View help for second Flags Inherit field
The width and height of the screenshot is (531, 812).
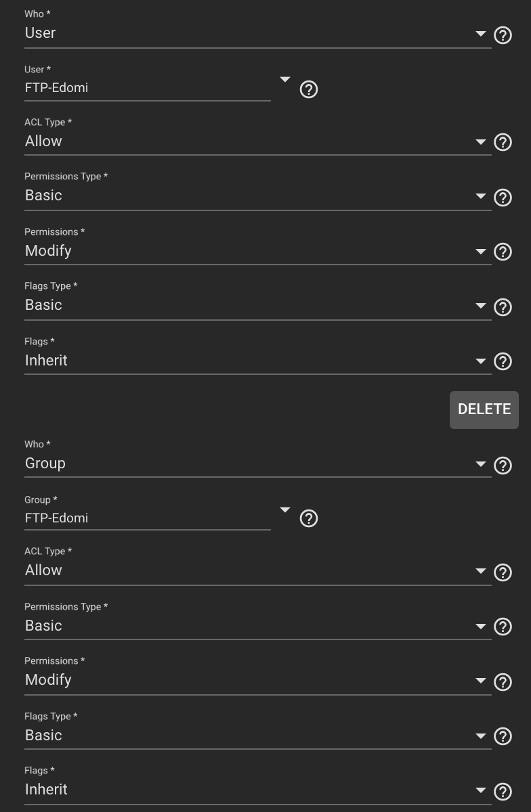coord(503,792)
